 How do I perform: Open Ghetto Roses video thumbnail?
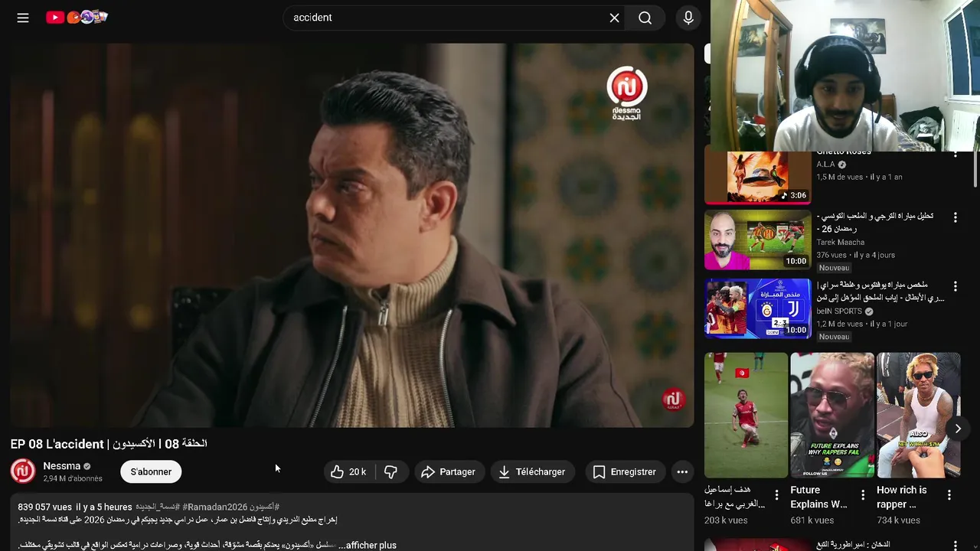(757, 177)
